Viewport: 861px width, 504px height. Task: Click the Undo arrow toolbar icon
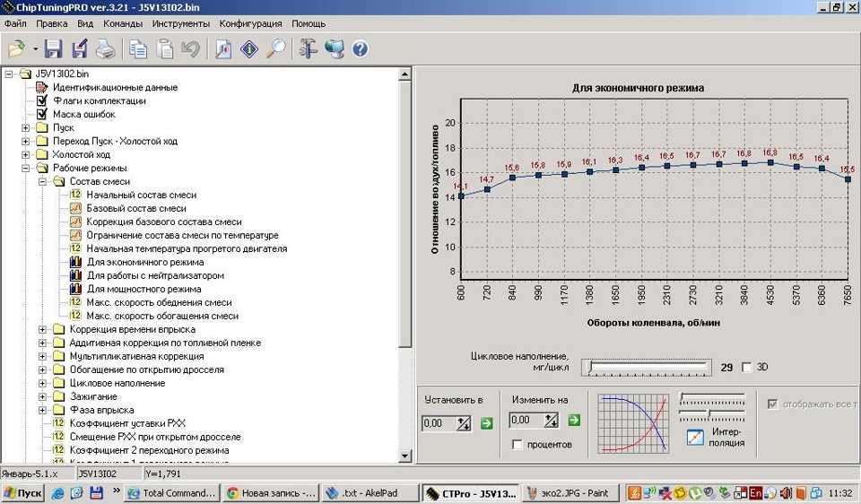pyautogui.click(x=190, y=48)
